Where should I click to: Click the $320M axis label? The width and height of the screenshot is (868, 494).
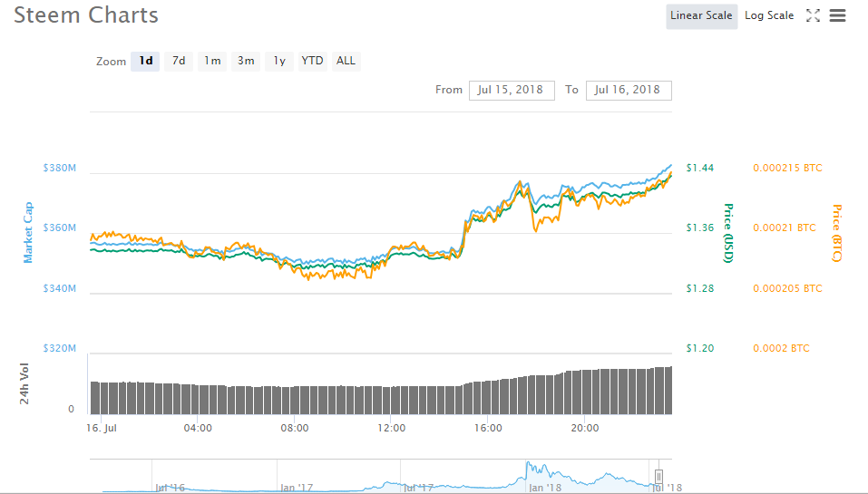click(60, 348)
